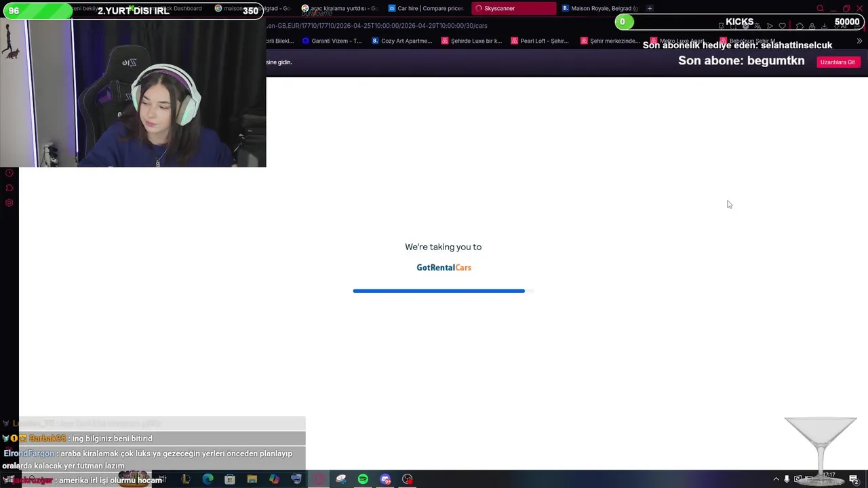This screenshot has width=868, height=488.
Task: Expand the bookmarks bar overflow chevron
Action: coord(859,41)
